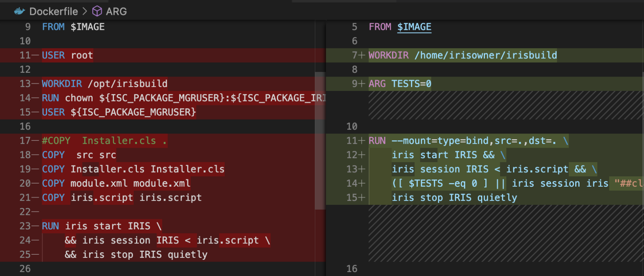This screenshot has height=276, width=644.
Task: Click the FROM keyword in left pane
Action: [53, 27]
